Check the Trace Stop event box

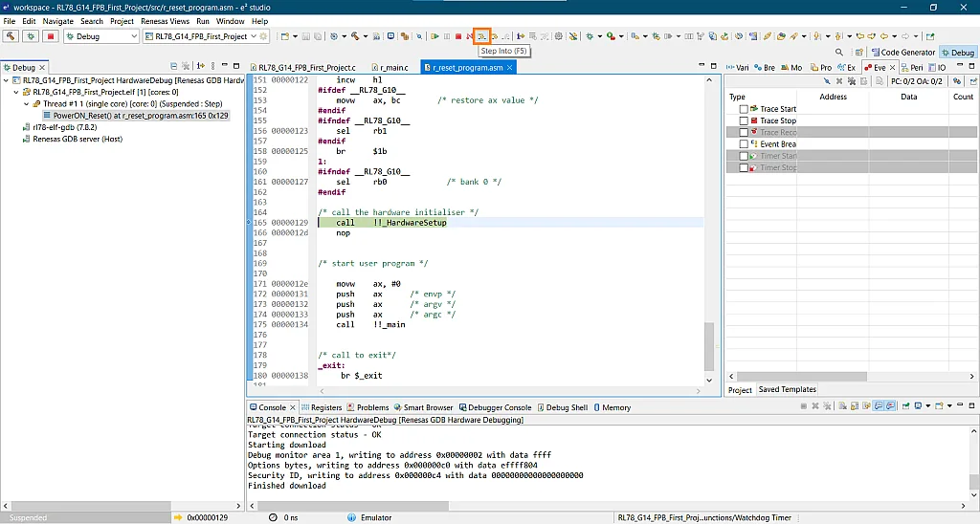pos(744,121)
